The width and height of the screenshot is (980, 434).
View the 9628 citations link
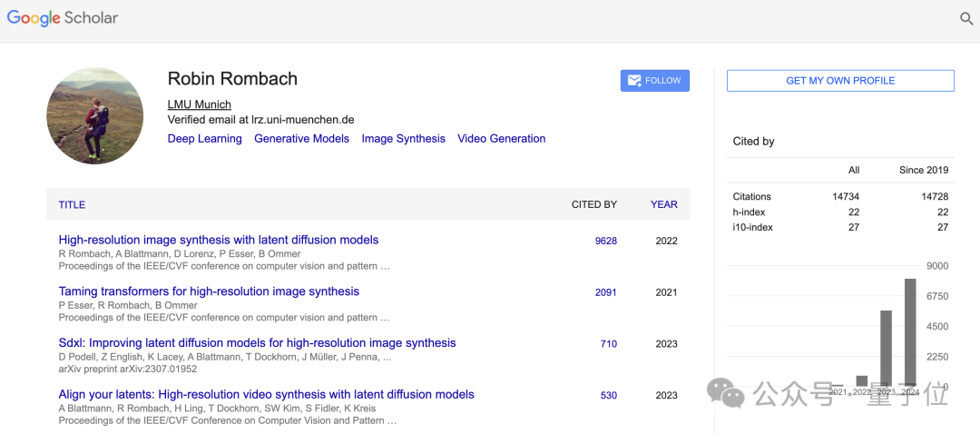[605, 241]
